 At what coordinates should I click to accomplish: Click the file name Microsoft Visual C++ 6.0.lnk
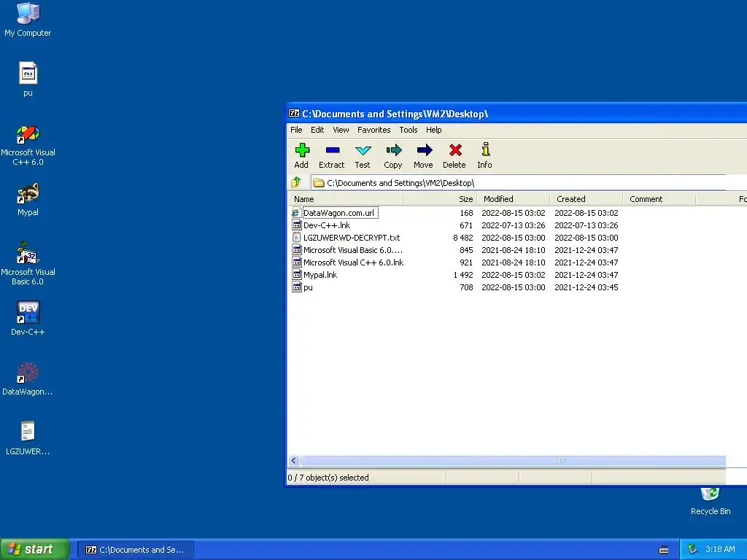tap(354, 262)
